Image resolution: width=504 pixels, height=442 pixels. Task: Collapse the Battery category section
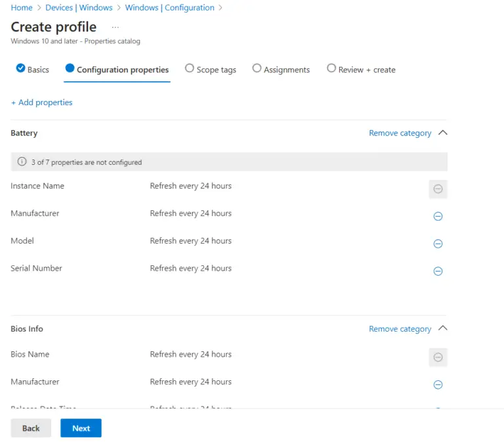pyautogui.click(x=442, y=133)
